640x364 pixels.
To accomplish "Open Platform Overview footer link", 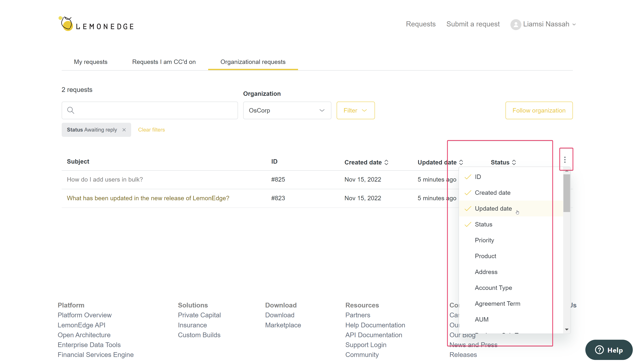I will pos(85,315).
